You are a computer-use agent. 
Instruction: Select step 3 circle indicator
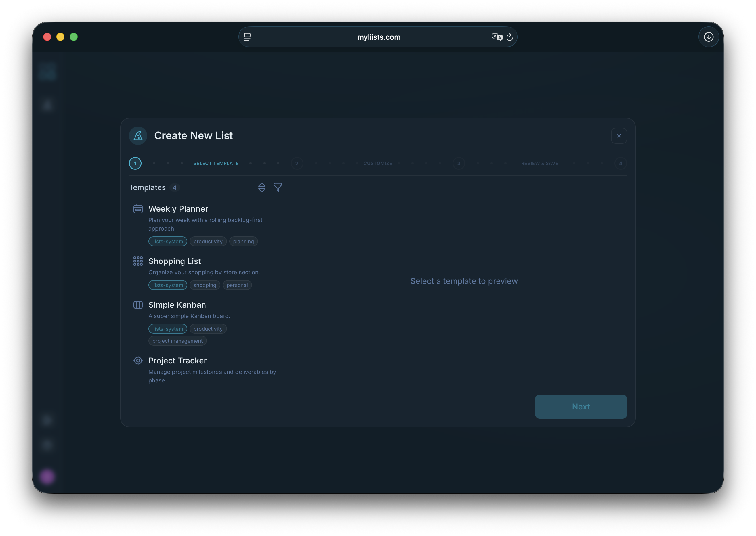459,163
